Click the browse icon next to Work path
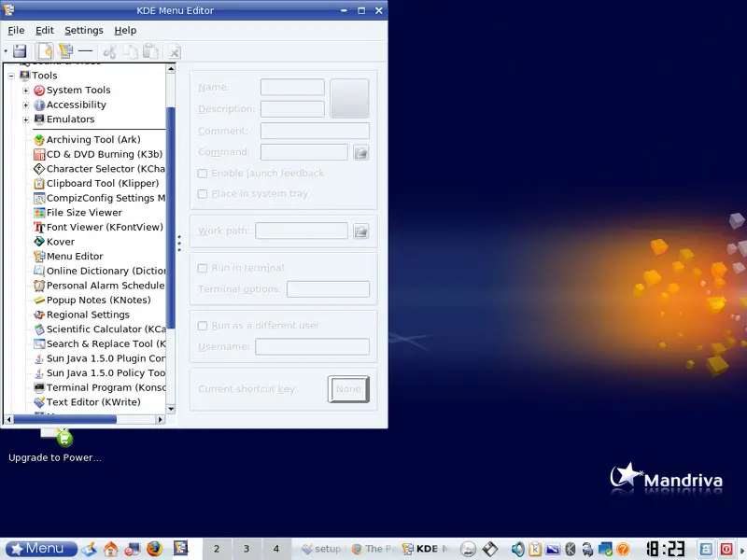 pyautogui.click(x=360, y=231)
